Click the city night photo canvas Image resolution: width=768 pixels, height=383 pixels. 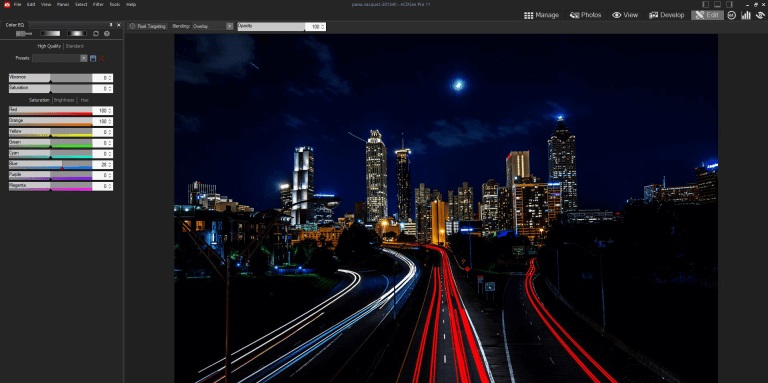pyautogui.click(x=446, y=208)
